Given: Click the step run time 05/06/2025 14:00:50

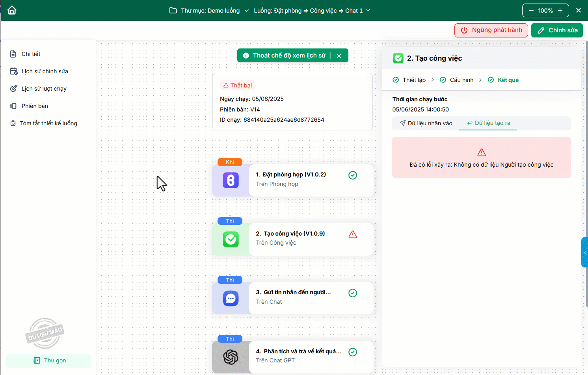Looking at the screenshot, I should tap(421, 110).
